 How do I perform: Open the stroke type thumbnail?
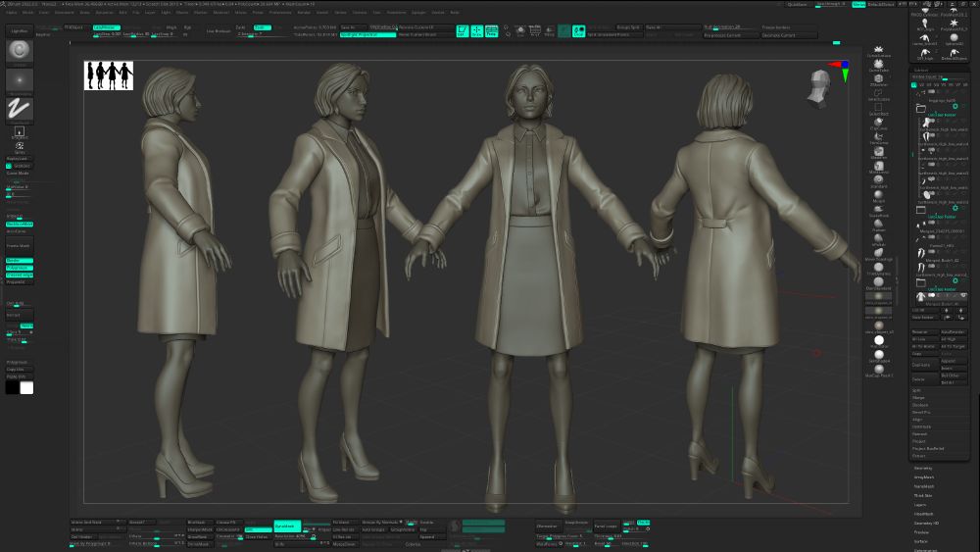[20, 109]
